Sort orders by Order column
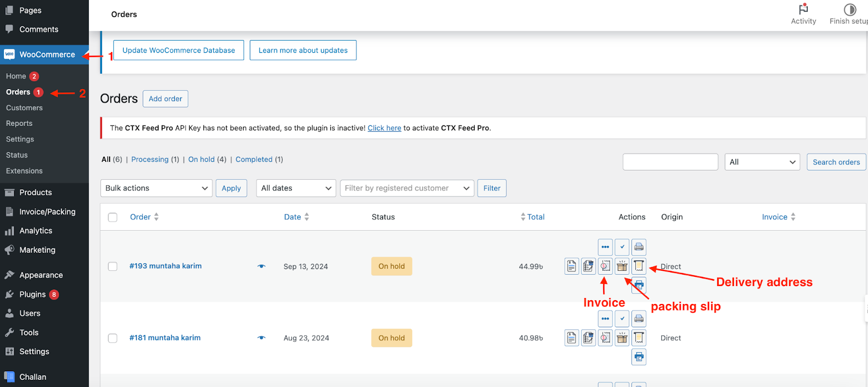 coord(144,217)
